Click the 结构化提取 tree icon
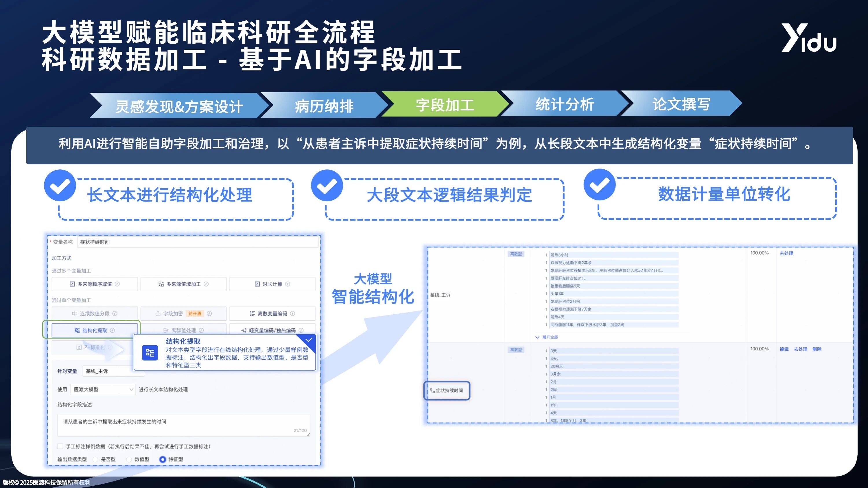The width and height of the screenshot is (868, 488). 77,330
